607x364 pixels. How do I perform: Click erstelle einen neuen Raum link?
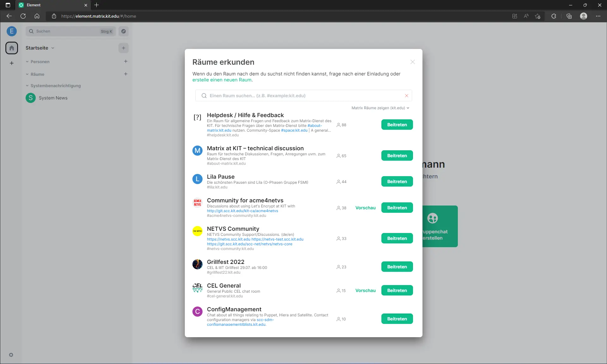(x=222, y=80)
